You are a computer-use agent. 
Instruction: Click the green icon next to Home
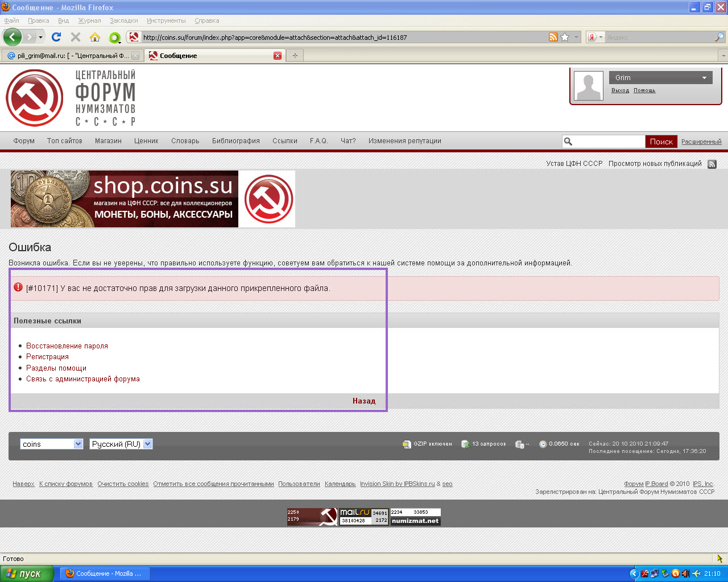(115, 38)
